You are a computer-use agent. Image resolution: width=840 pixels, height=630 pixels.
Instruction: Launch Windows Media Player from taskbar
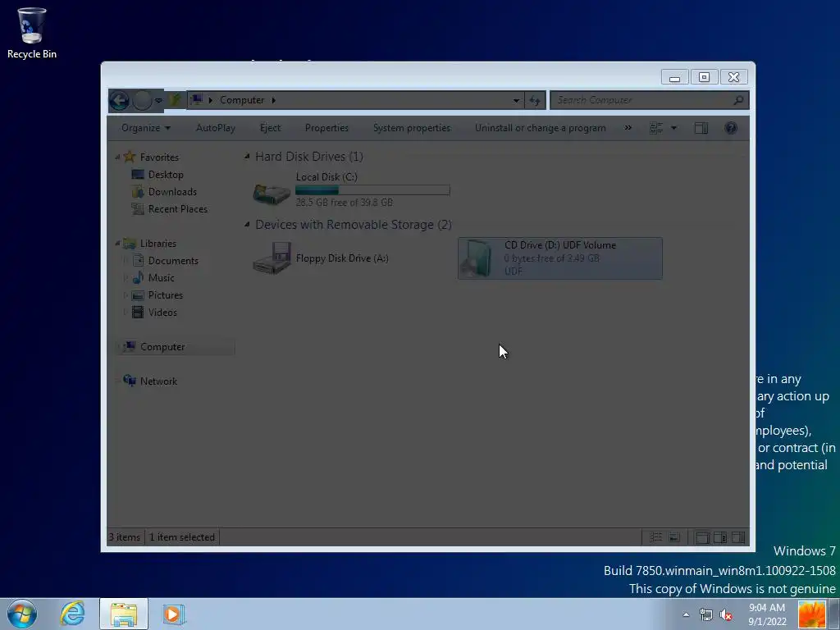174,614
